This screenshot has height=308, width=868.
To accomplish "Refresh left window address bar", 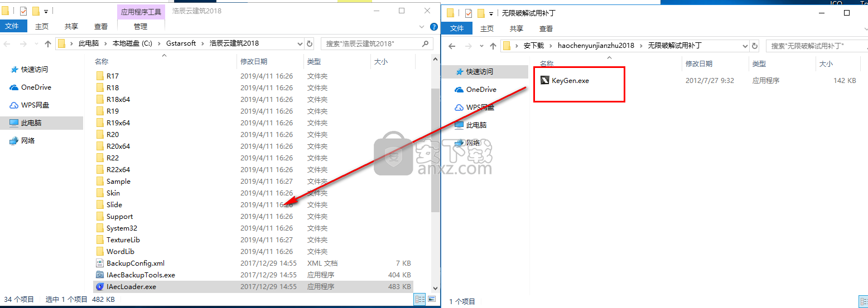I will pyautogui.click(x=311, y=43).
